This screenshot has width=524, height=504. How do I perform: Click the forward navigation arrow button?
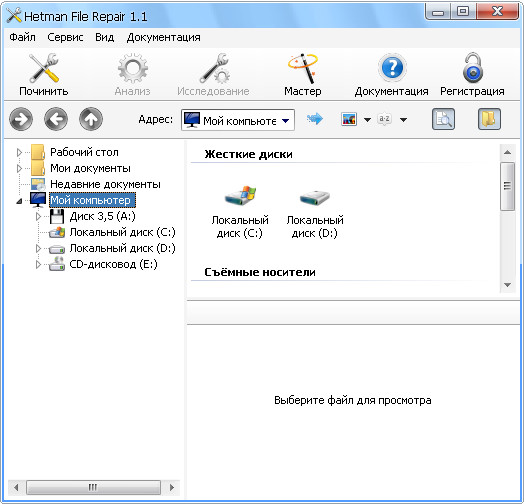pos(21,119)
